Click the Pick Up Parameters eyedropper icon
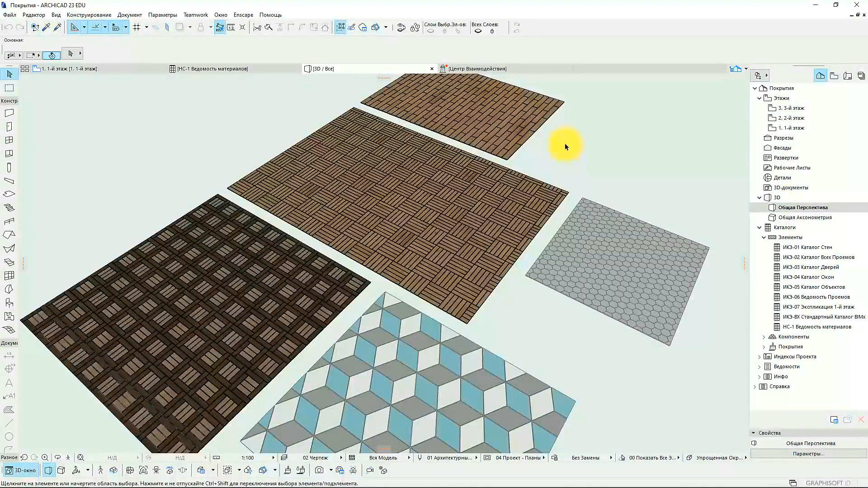 tap(46, 27)
